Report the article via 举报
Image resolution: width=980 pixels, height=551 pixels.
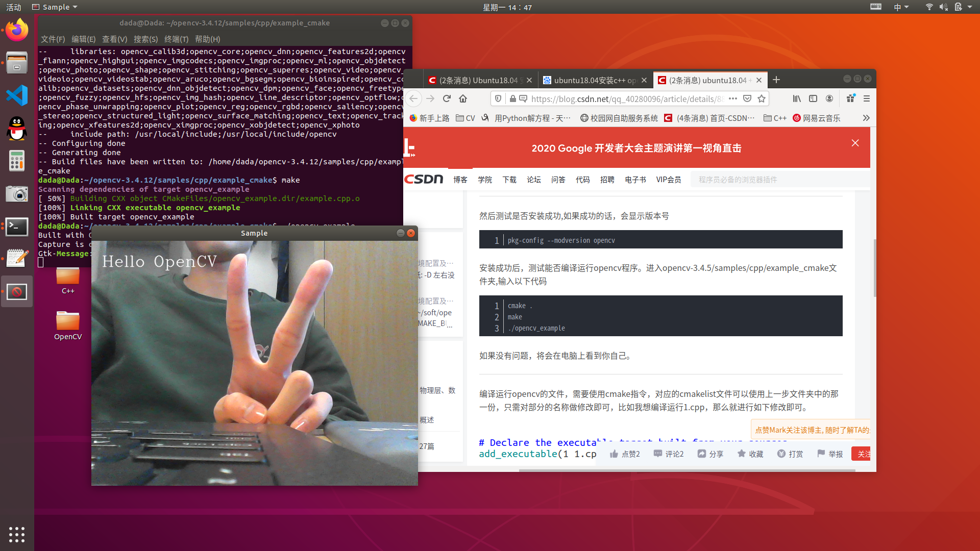pos(830,454)
